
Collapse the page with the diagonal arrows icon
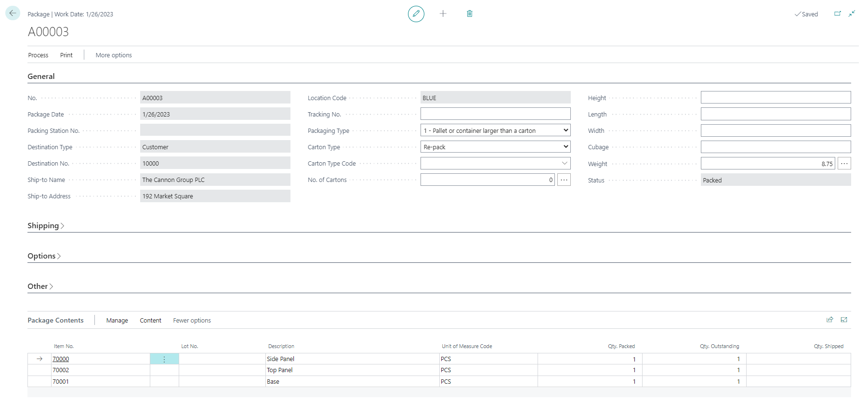tap(852, 14)
